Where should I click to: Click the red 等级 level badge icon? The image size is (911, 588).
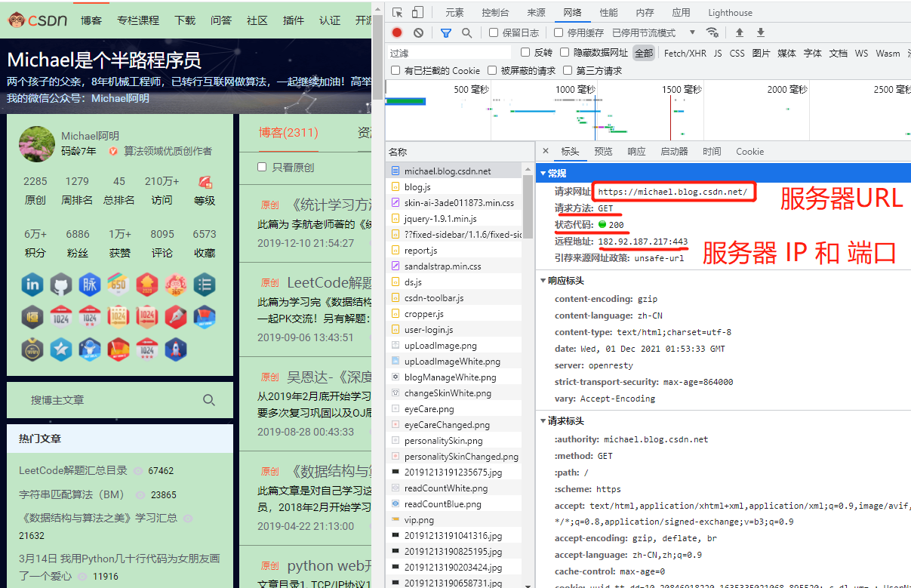(x=205, y=181)
